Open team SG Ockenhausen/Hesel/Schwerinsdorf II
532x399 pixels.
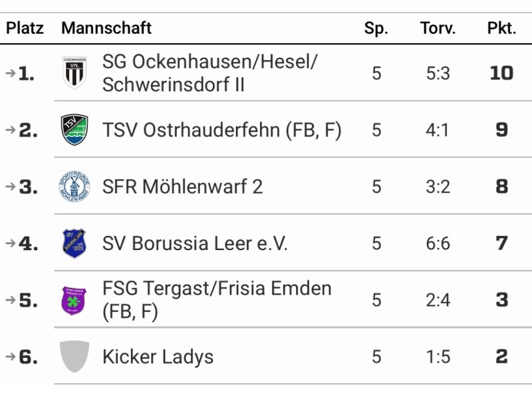click(210, 73)
